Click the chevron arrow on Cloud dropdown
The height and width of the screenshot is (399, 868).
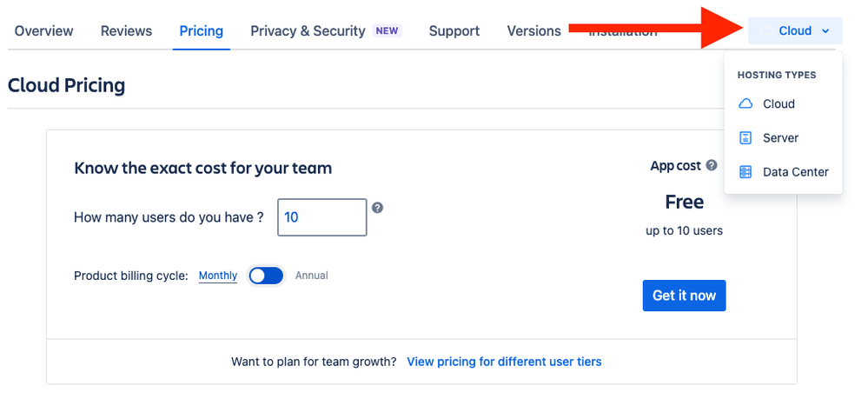click(825, 31)
